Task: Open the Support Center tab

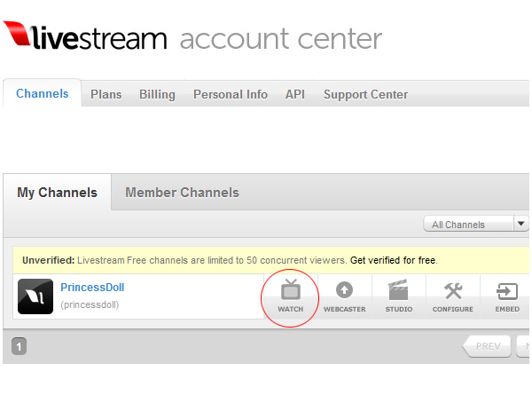Action: 365,94
